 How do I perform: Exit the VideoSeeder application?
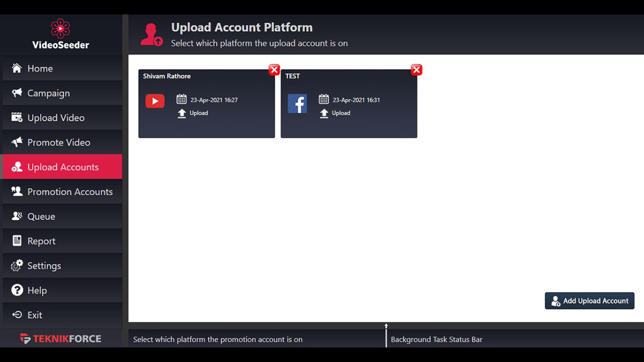[34, 315]
